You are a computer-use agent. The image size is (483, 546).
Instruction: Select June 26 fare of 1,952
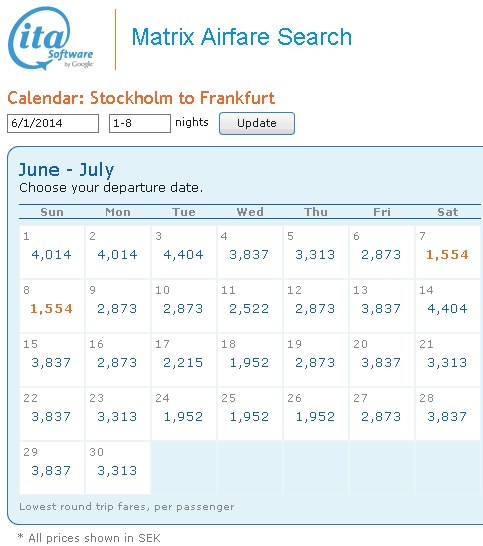tap(315, 416)
